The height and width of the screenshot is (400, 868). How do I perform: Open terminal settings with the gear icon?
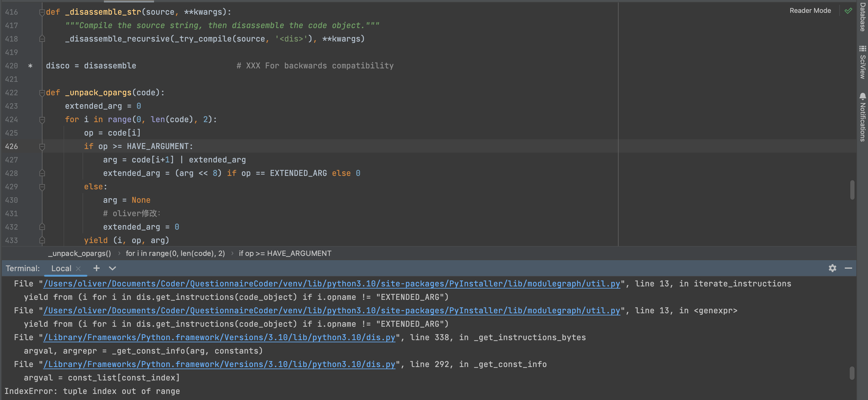[x=832, y=268]
